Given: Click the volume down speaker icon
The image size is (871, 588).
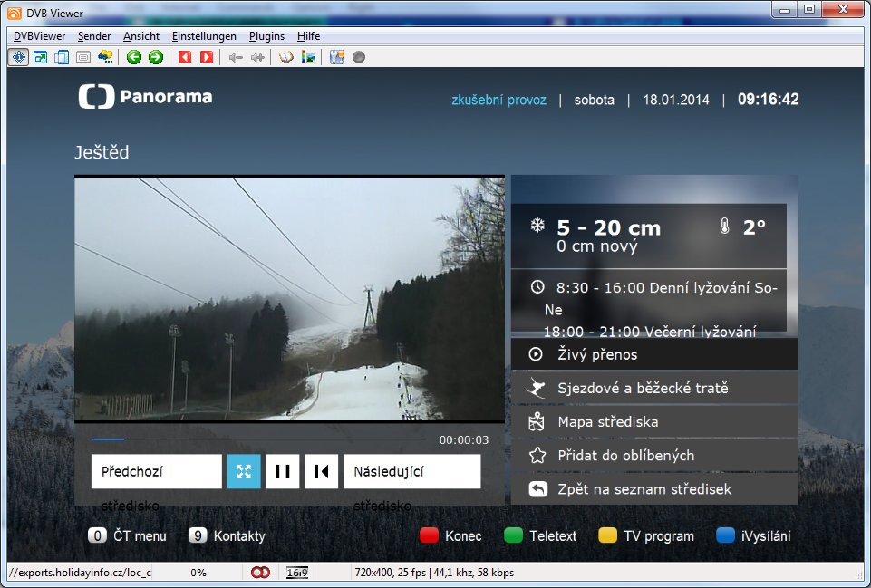Looking at the screenshot, I should 236,57.
